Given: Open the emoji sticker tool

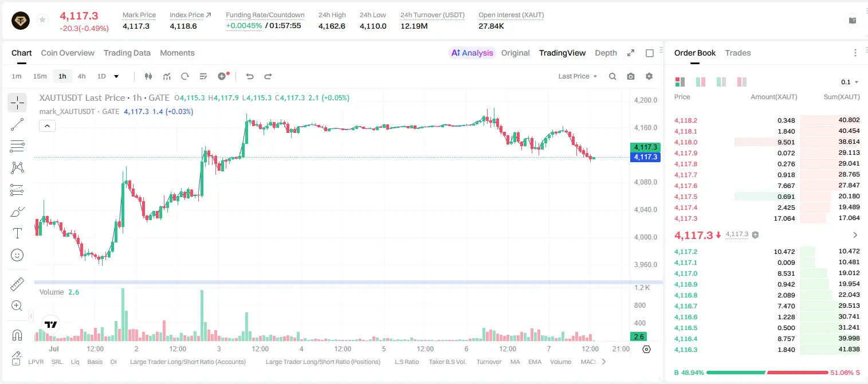Looking at the screenshot, I should [x=17, y=255].
